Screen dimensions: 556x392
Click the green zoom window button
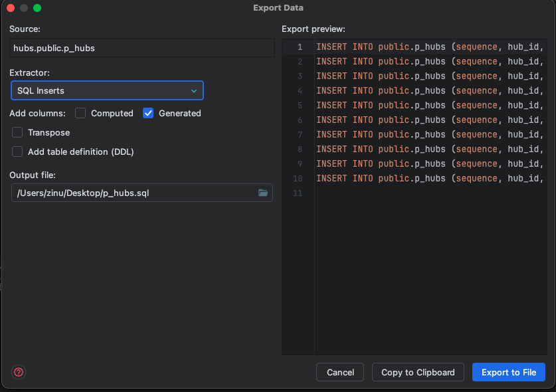pyautogui.click(x=37, y=8)
